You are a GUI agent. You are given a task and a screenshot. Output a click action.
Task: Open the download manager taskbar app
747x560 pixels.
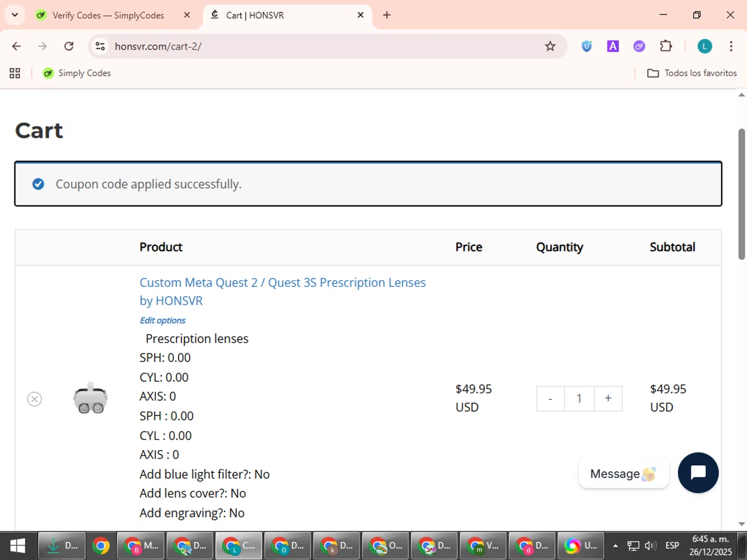pyautogui.click(x=62, y=546)
